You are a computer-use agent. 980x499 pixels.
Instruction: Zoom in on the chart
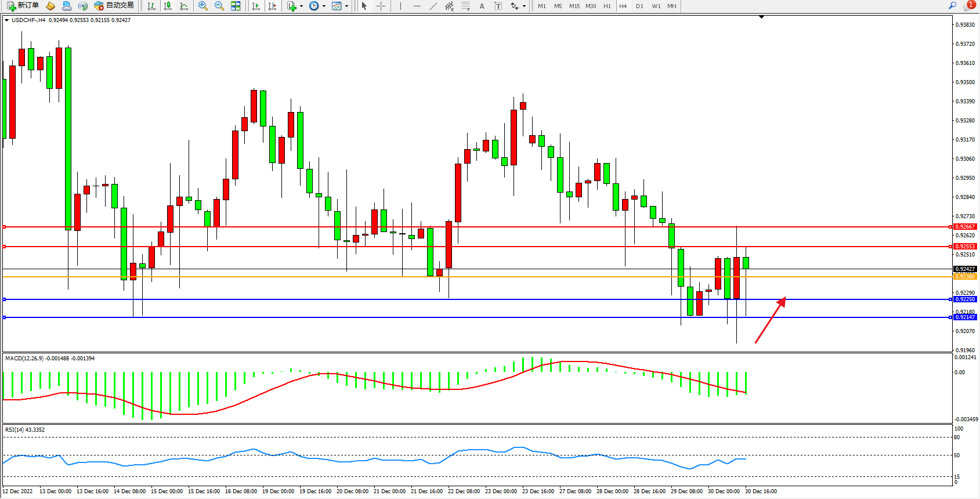click(x=203, y=6)
